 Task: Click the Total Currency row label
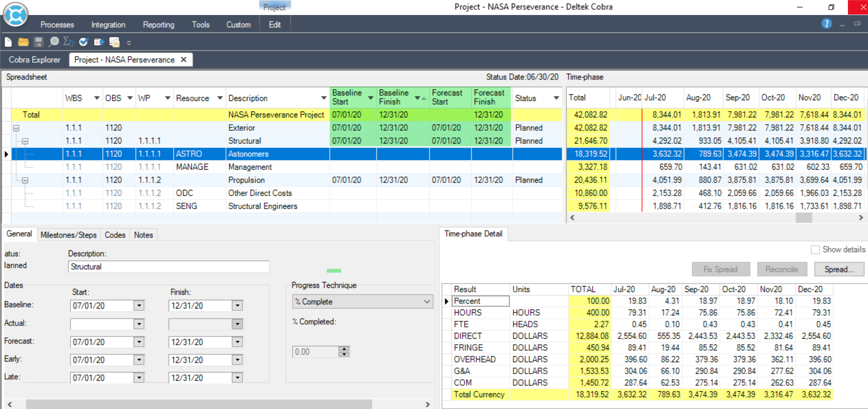(479, 394)
